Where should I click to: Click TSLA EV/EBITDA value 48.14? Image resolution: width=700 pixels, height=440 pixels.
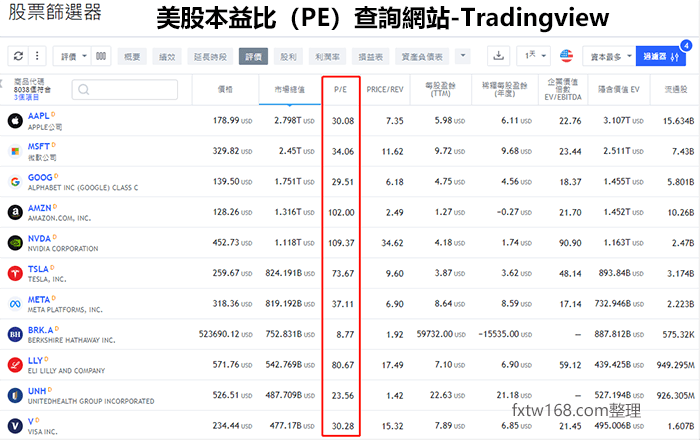[x=570, y=274]
